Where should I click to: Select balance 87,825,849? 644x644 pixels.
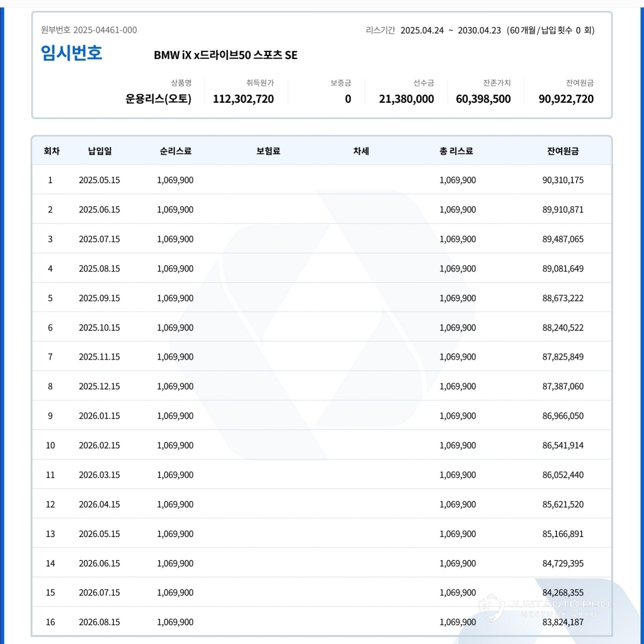[563, 357]
